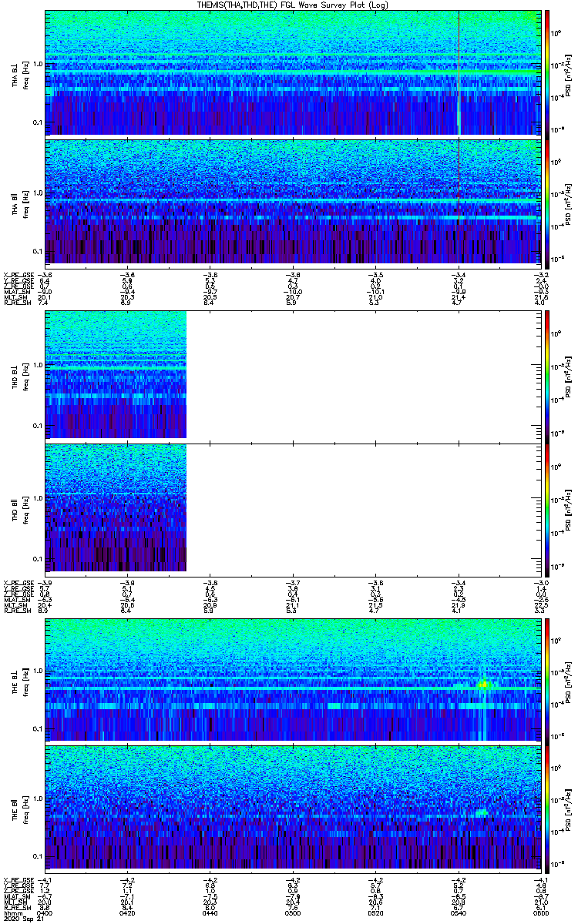Click the '0420' time tick label

128,912
